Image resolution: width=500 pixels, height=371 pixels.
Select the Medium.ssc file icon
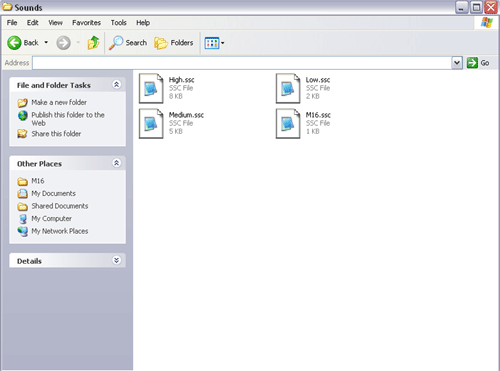tap(151, 123)
